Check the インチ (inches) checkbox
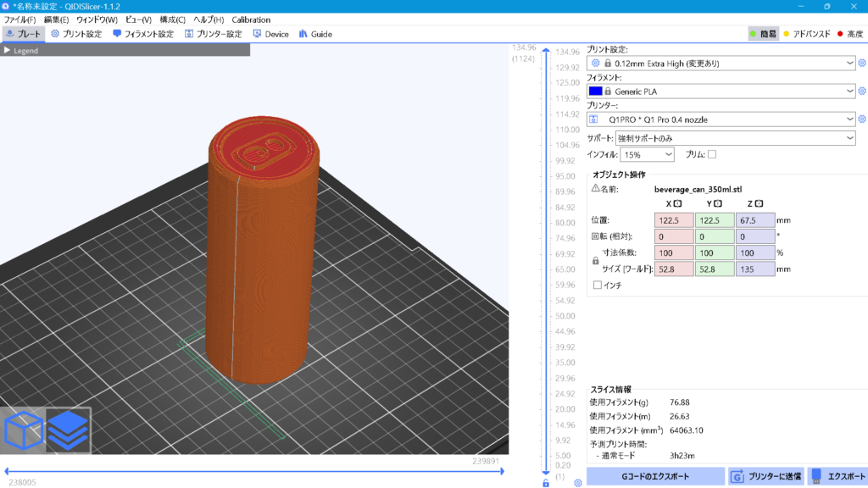Image resolution: width=868 pixels, height=488 pixels. (x=598, y=286)
